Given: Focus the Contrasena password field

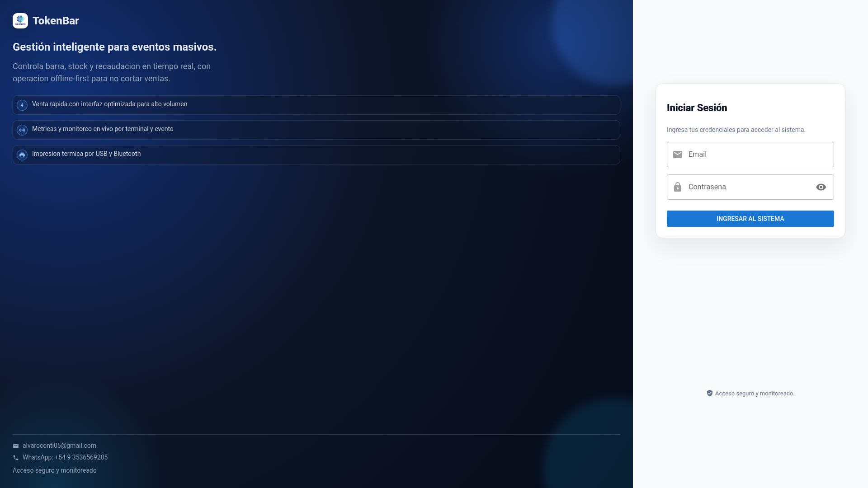Looking at the screenshot, I should pos(750,187).
